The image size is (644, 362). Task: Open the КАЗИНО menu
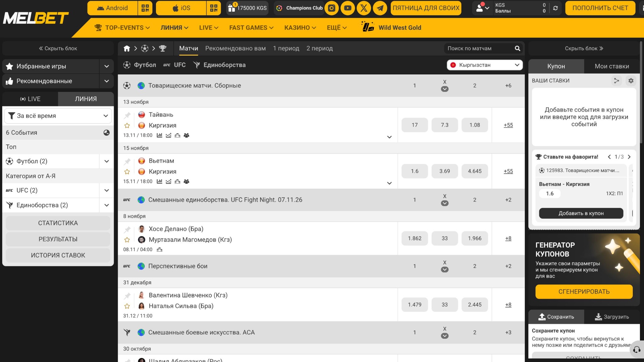click(x=300, y=28)
